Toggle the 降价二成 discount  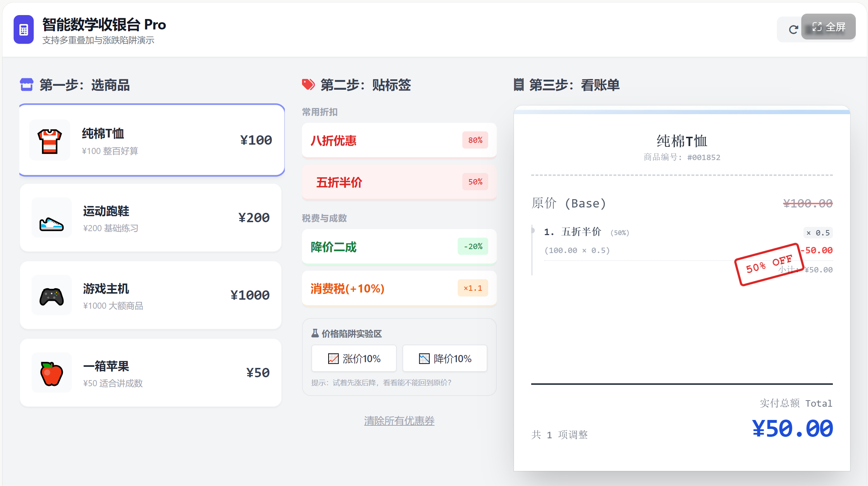coord(398,247)
